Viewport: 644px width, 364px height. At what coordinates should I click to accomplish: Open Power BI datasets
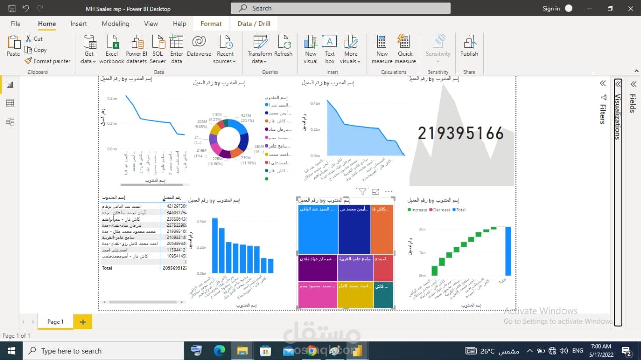click(x=137, y=49)
